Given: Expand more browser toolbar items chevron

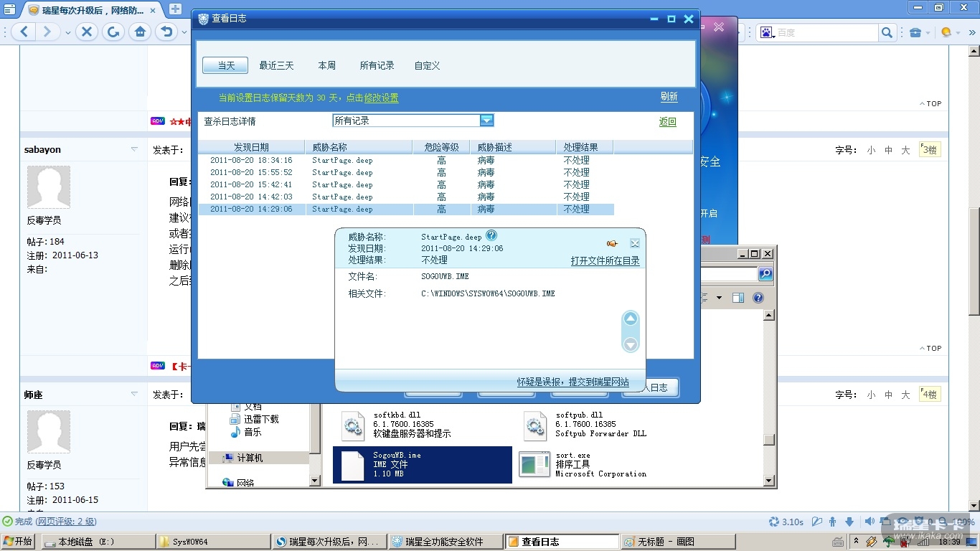Looking at the screenshot, I should tap(971, 32).
